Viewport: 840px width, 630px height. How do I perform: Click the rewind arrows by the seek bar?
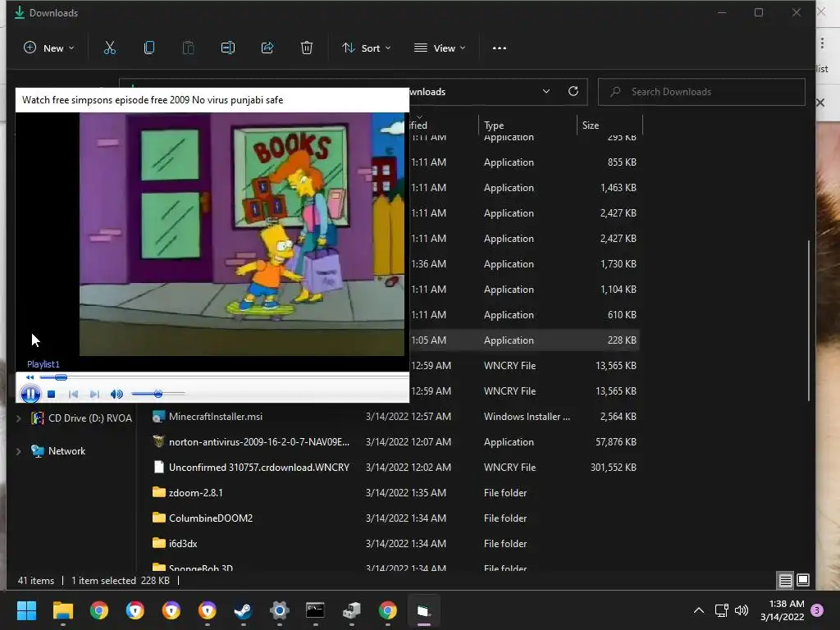pyautogui.click(x=30, y=377)
